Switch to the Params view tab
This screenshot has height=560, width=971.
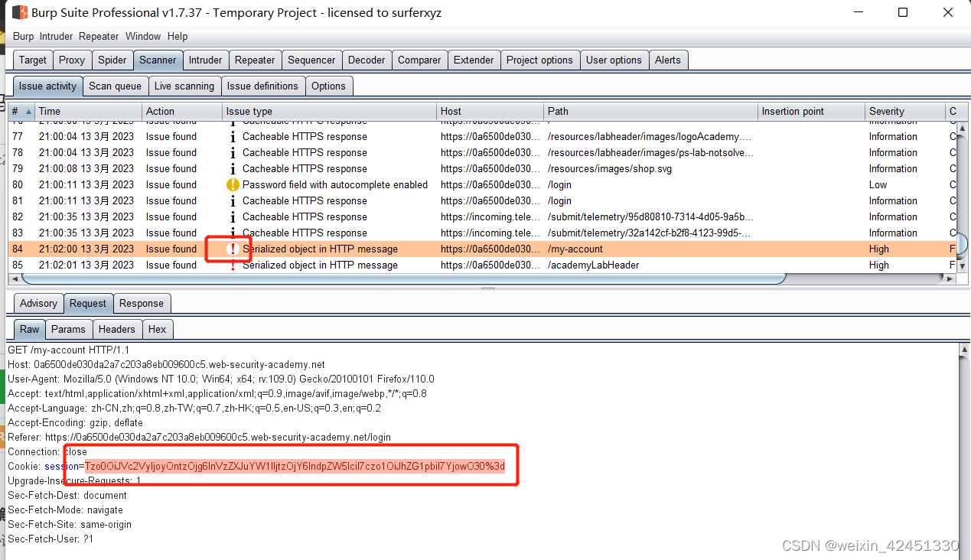69,329
